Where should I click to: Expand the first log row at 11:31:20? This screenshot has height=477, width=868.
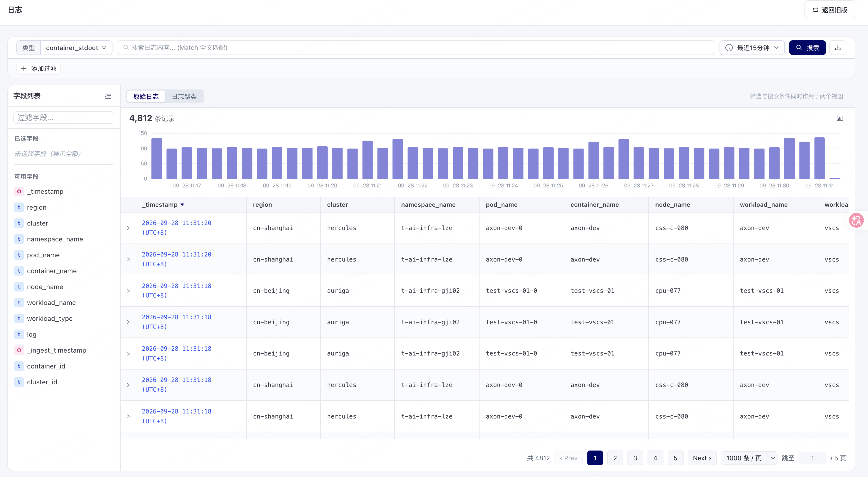pyautogui.click(x=128, y=228)
